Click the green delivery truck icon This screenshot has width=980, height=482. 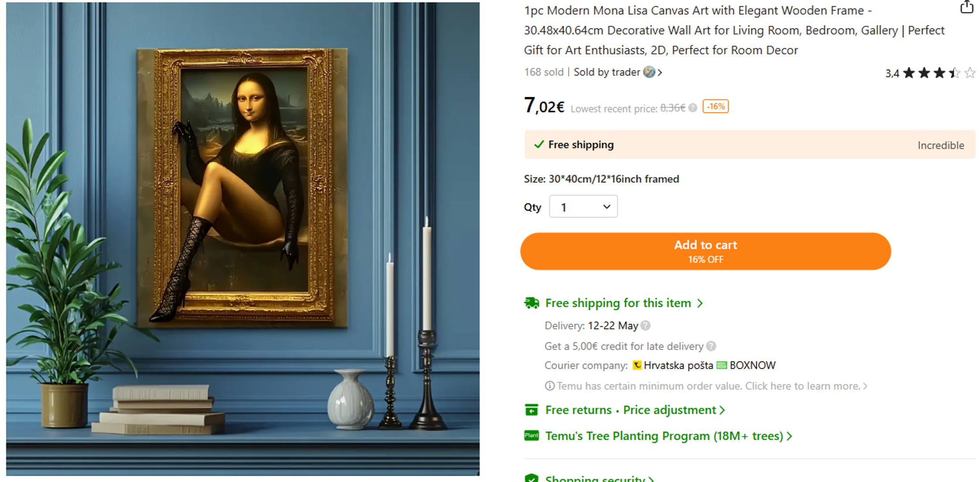532,303
